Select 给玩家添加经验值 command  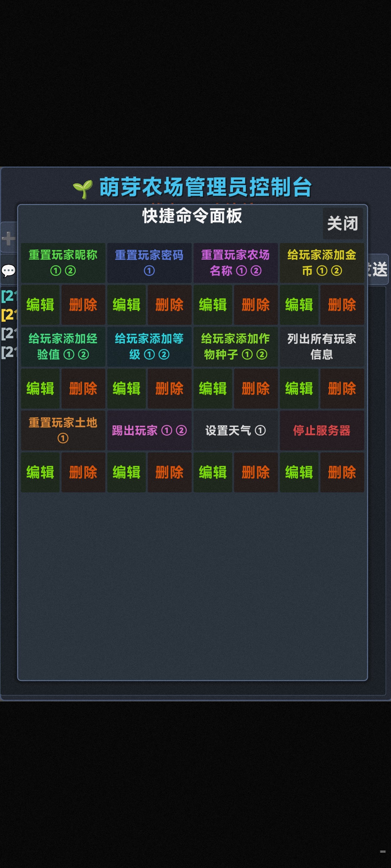(63, 346)
